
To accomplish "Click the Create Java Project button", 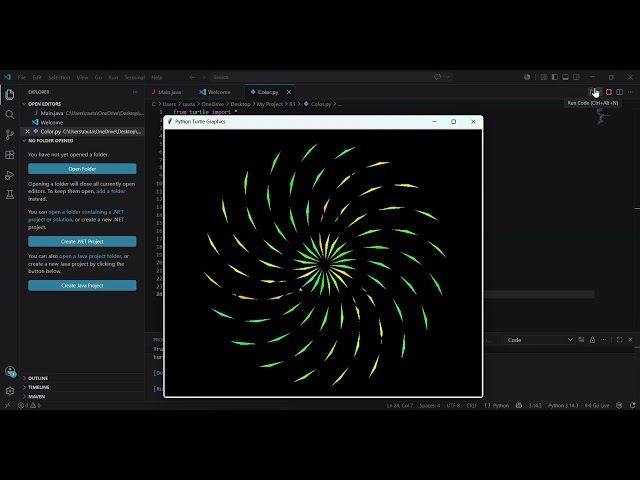I will click(x=82, y=285).
